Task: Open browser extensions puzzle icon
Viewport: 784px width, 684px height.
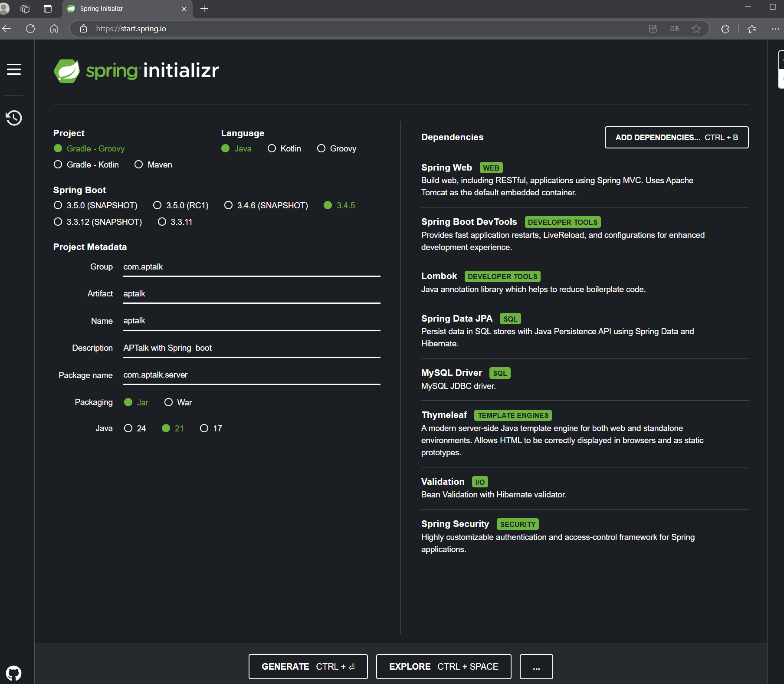Action: [725, 29]
